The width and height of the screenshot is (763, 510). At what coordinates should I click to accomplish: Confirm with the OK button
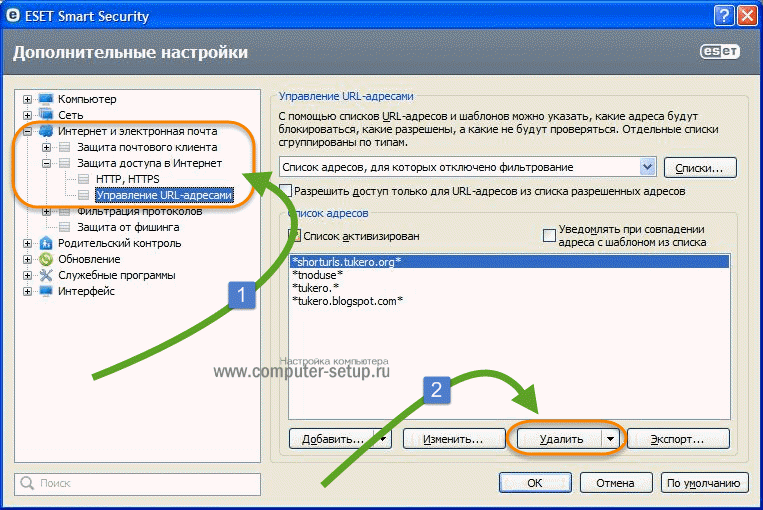[x=535, y=483]
